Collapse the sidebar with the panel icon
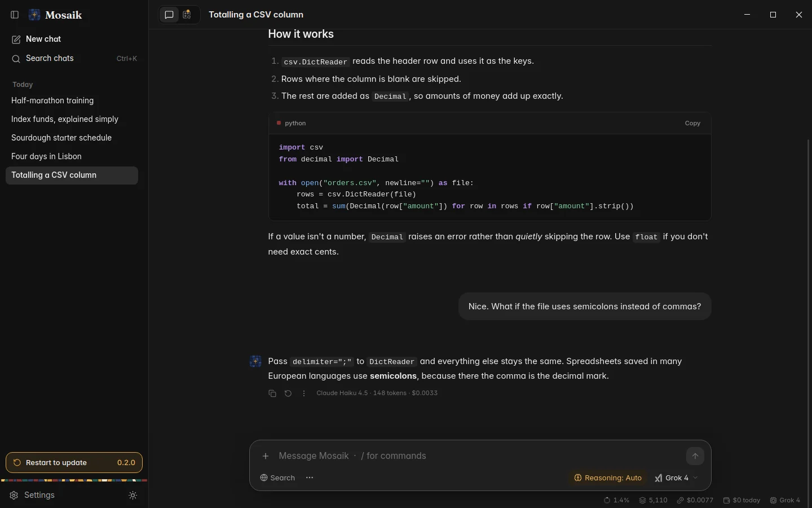This screenshot has height=508, width=812. click(15, 15)
